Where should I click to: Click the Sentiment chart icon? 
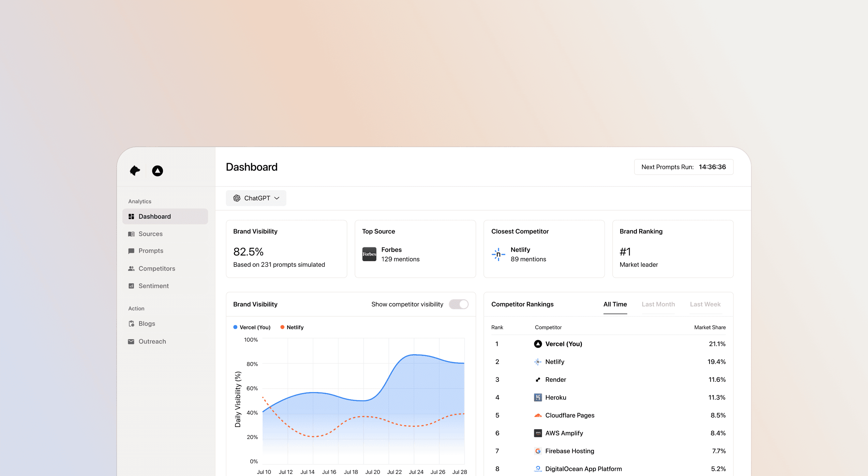[x=131, y=286]
